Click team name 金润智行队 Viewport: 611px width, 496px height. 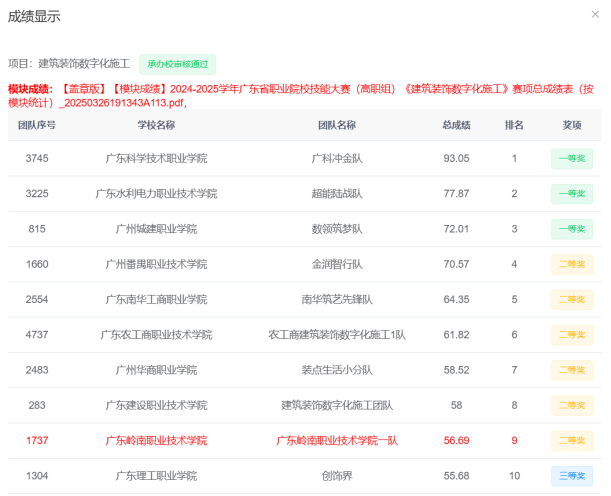click(337, 264)
